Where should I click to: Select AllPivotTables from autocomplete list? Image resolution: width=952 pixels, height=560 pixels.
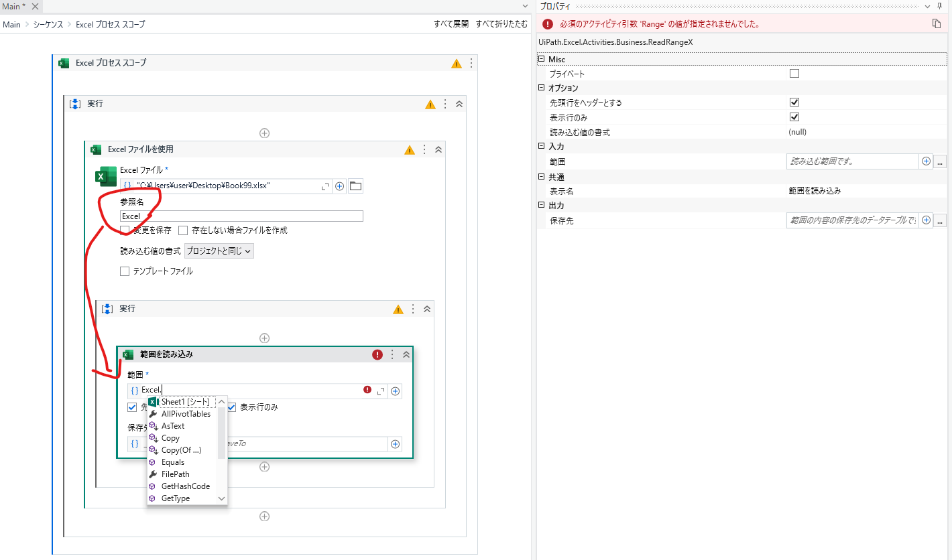point(182,414)
